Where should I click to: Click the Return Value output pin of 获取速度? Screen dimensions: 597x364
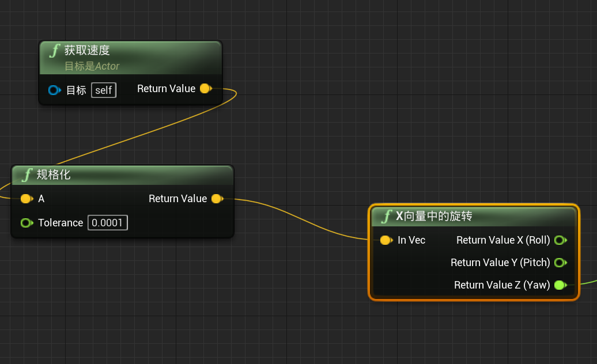coord(206,89)
